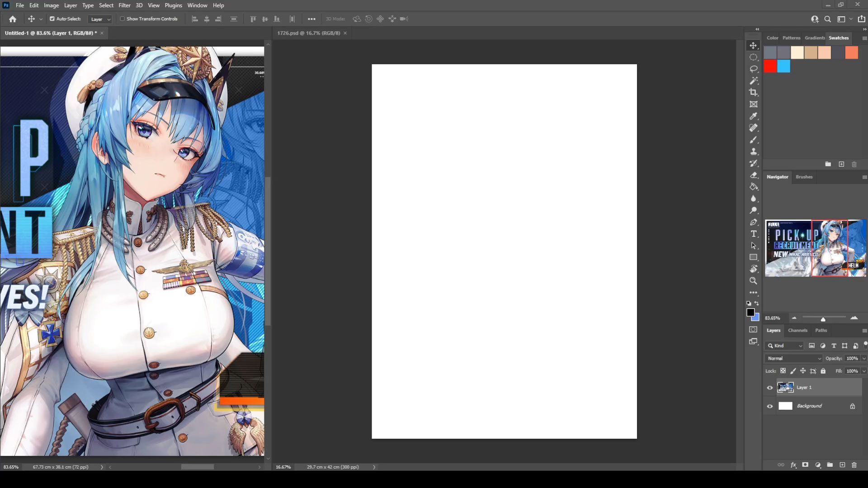The height and width of the screenshot is (488, 868).
Task: Open Navigator panel menu
Action: (864, 177)
